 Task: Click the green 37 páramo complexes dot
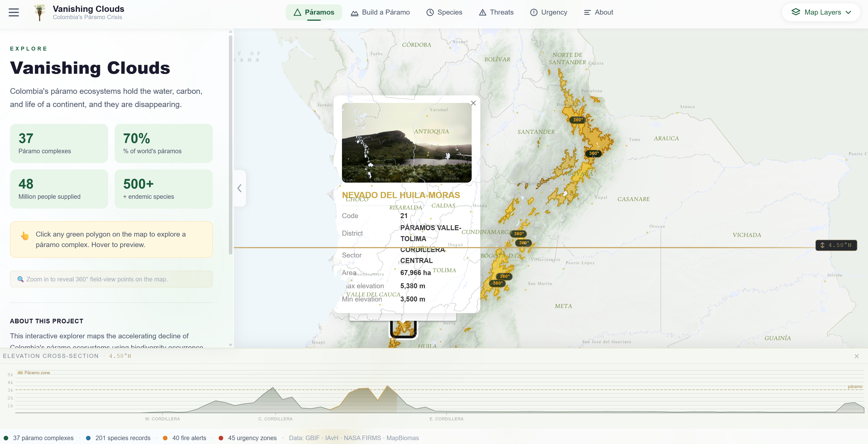pyautogui.click(x=6, y=438)
